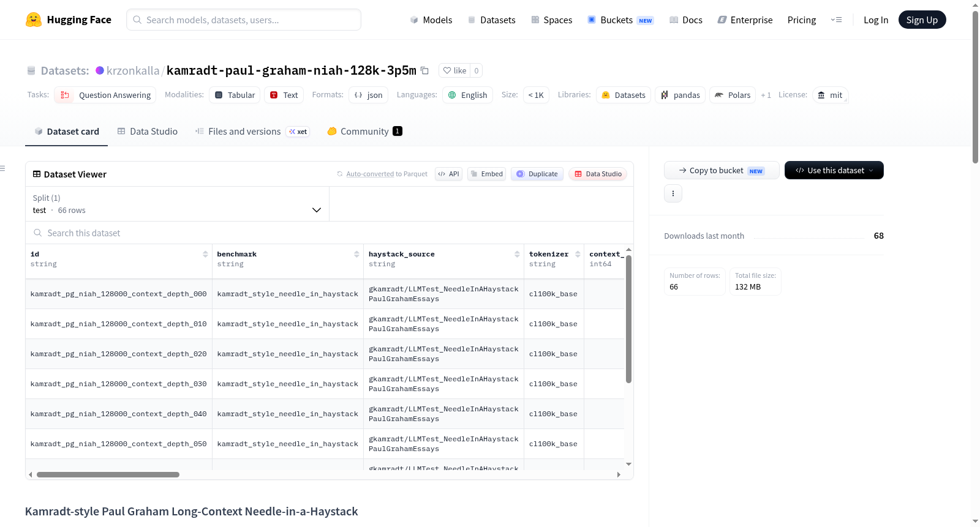Open Buckets in the navbar

coord(620,20)
